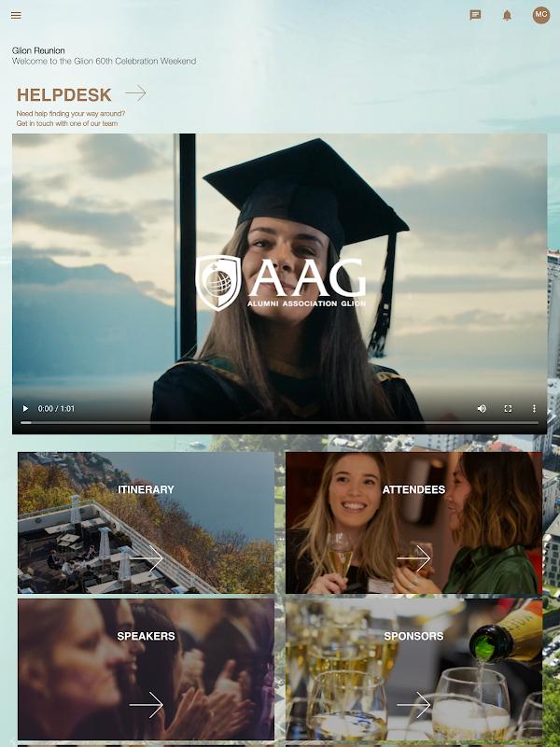Click 'Need help finding your way around?' text

point(71,114)
